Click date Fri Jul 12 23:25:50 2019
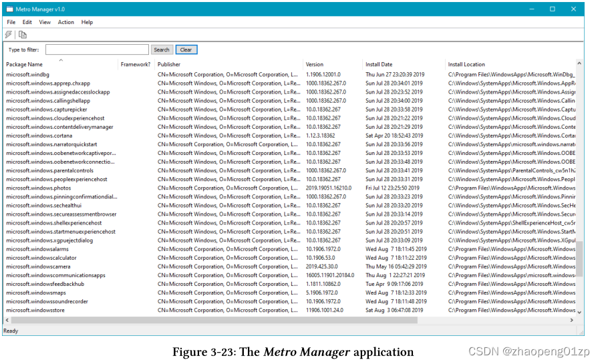 (x=392, y=188)
